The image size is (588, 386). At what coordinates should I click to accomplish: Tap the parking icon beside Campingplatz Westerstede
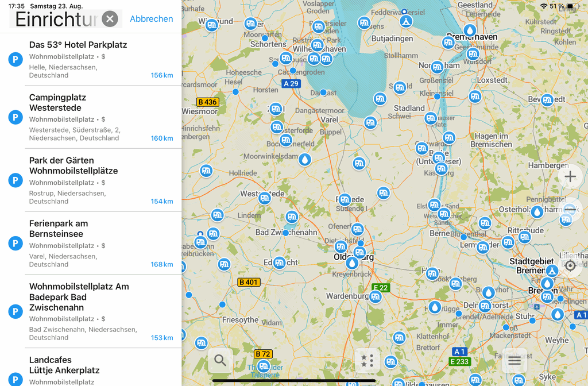point(16,117)
